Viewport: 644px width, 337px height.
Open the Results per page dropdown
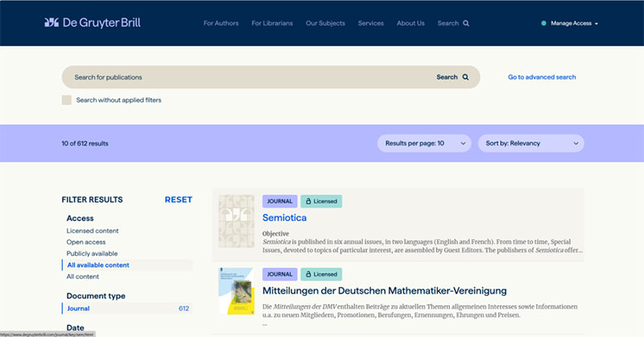(425, 143)
